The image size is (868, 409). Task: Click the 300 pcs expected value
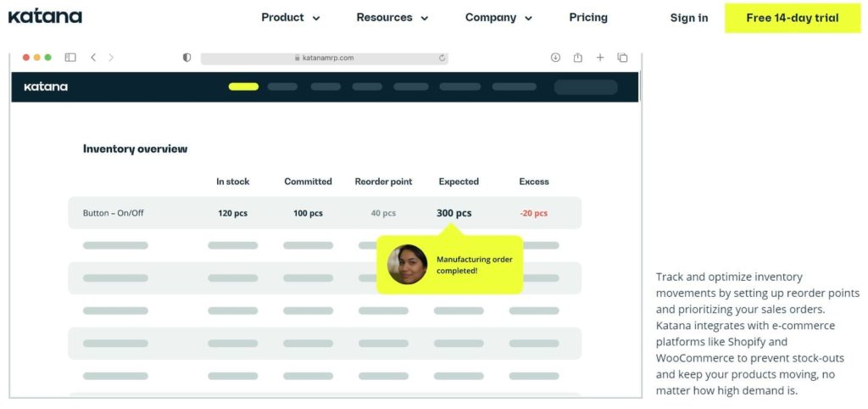454,213
